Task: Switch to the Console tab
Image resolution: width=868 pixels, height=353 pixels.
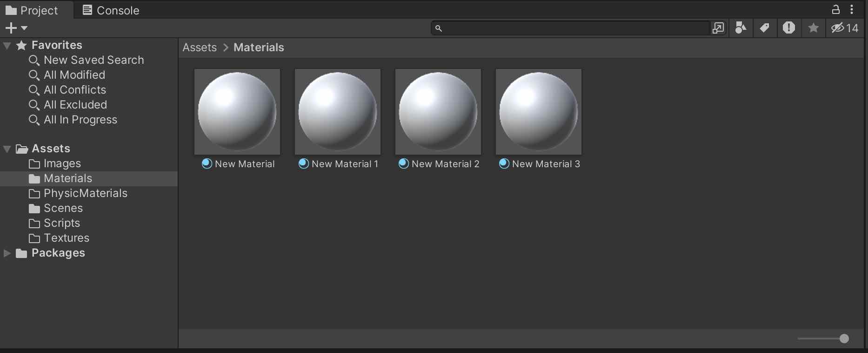Action: 111,10
